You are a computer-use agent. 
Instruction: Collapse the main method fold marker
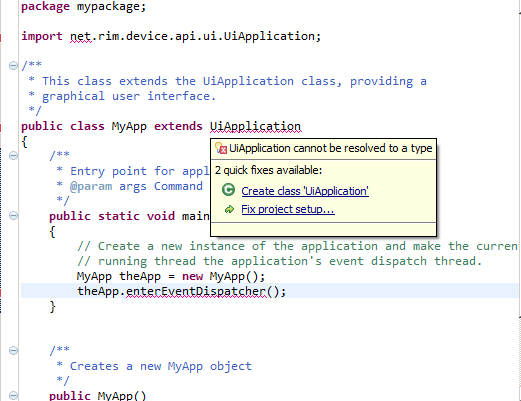[x=13, y=215]
